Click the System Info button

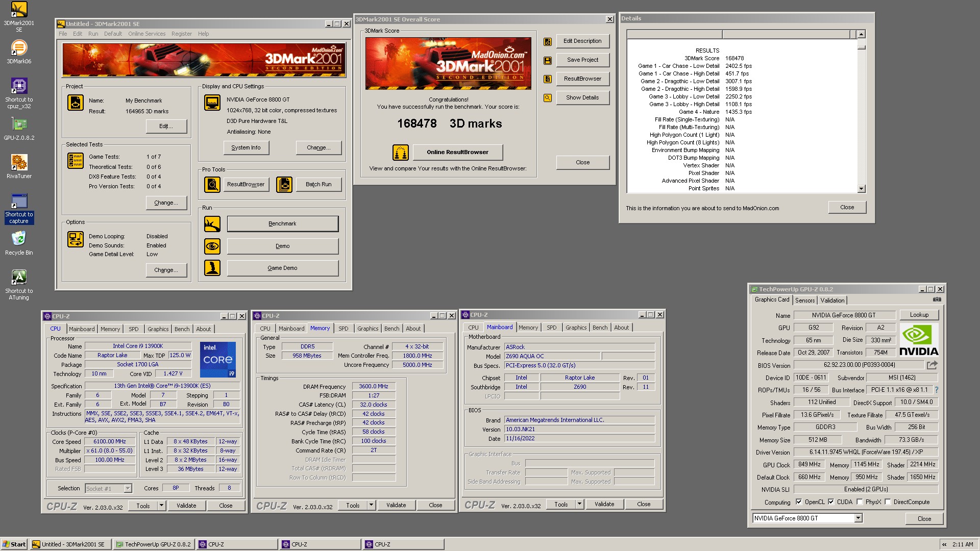[x=246, y=147]
